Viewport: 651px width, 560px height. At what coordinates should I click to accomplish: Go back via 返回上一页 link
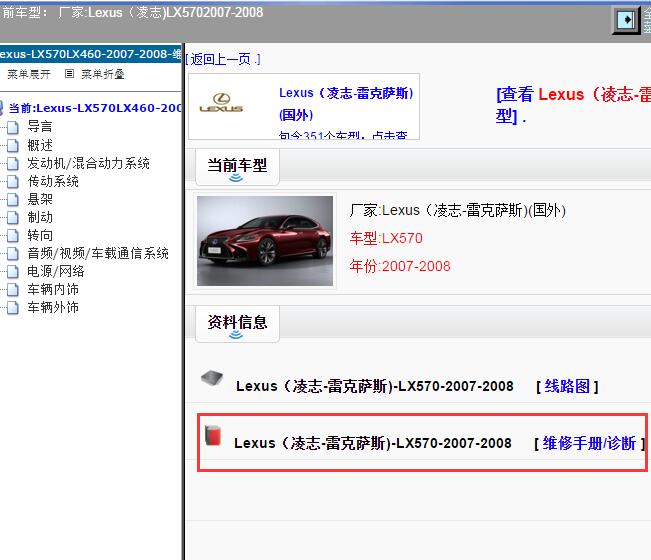coord(223,59)
